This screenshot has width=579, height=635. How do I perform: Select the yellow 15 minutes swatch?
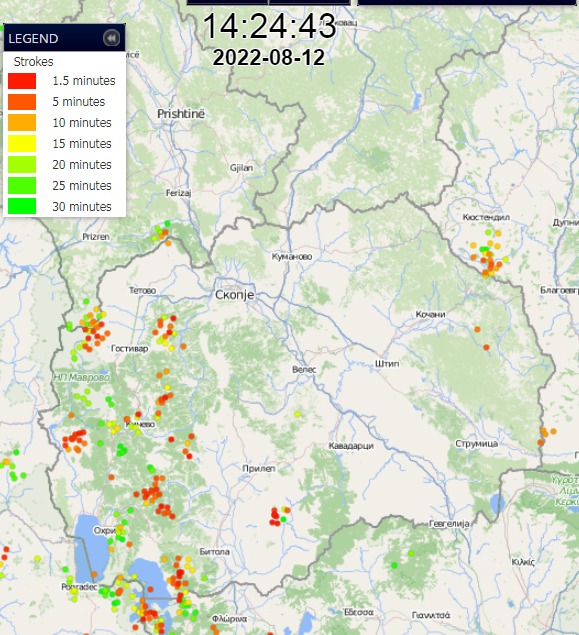click(x=22, y=144)
